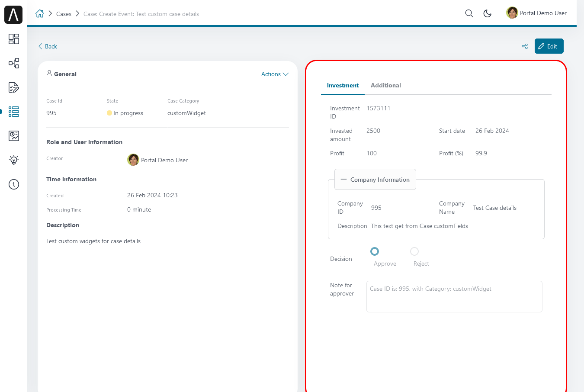Click Created time 26 Feb 2024 10:23
Image resolution: width=584 pixels, height=392 pixels.
click(x=152, y=195)
